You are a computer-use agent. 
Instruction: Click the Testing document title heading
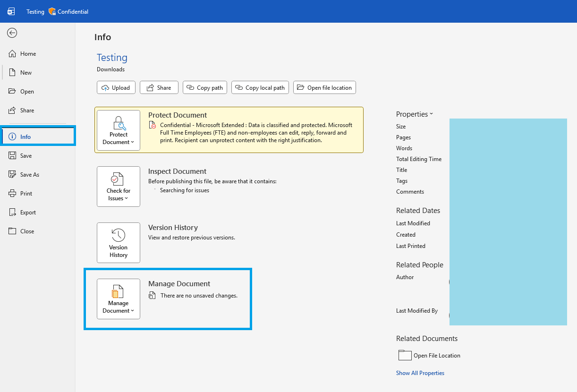112,58
